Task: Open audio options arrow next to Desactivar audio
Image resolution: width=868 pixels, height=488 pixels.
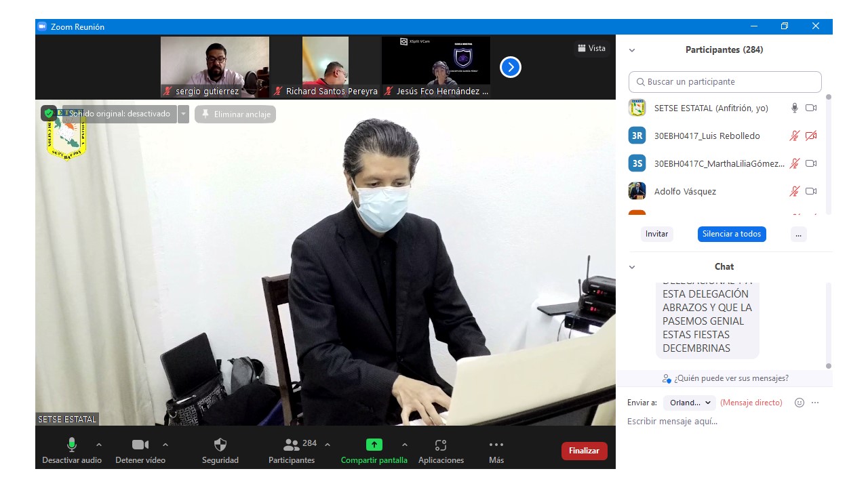Action: 99,445
